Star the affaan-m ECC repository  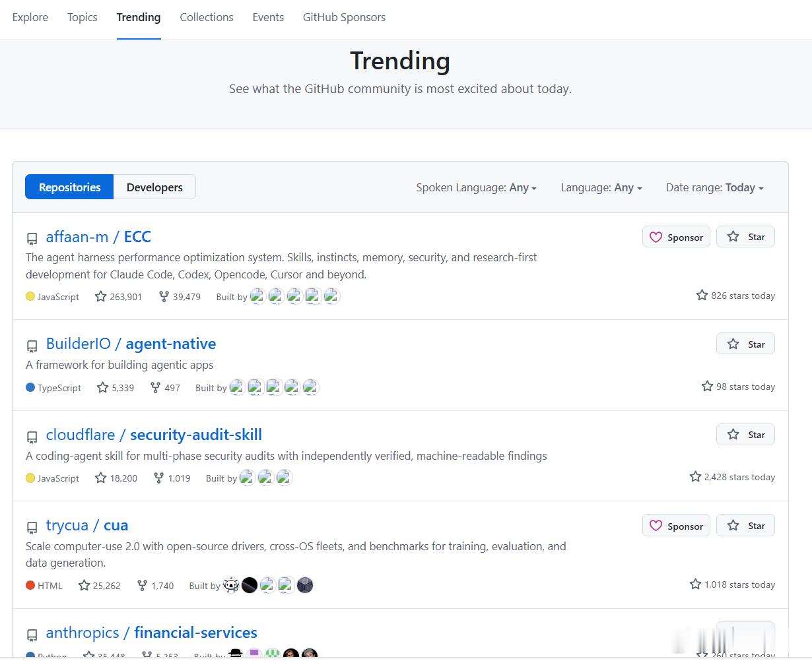(745, 237)
